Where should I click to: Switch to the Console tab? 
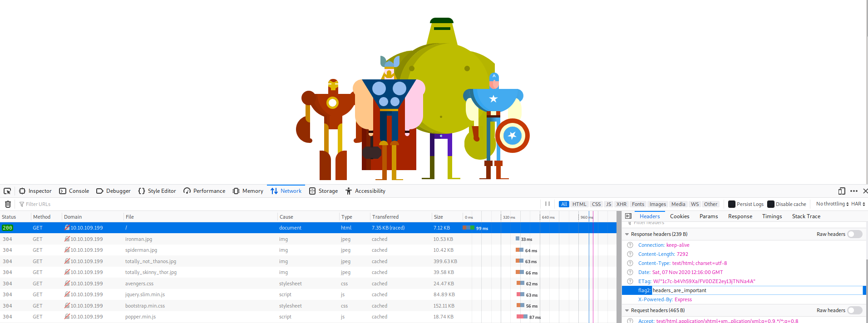pyautogui.click(x=74, y=191)
